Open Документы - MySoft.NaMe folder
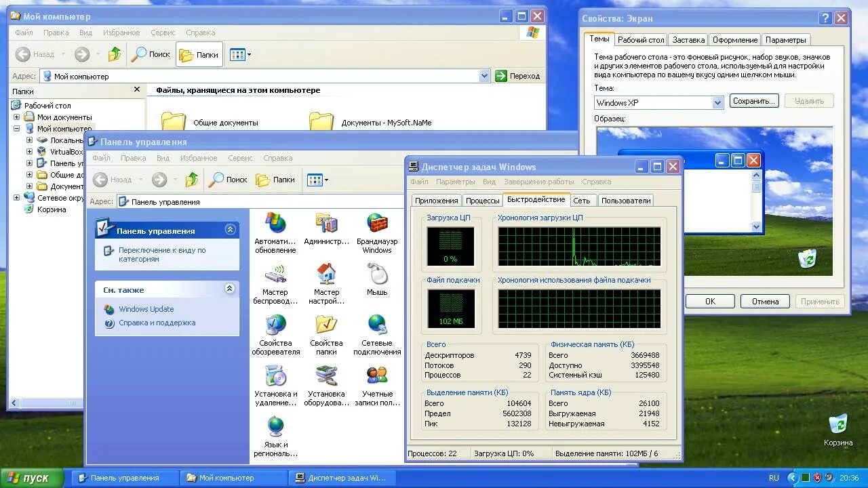This screenshot has height=488, width=868. [x=370, y=121]
